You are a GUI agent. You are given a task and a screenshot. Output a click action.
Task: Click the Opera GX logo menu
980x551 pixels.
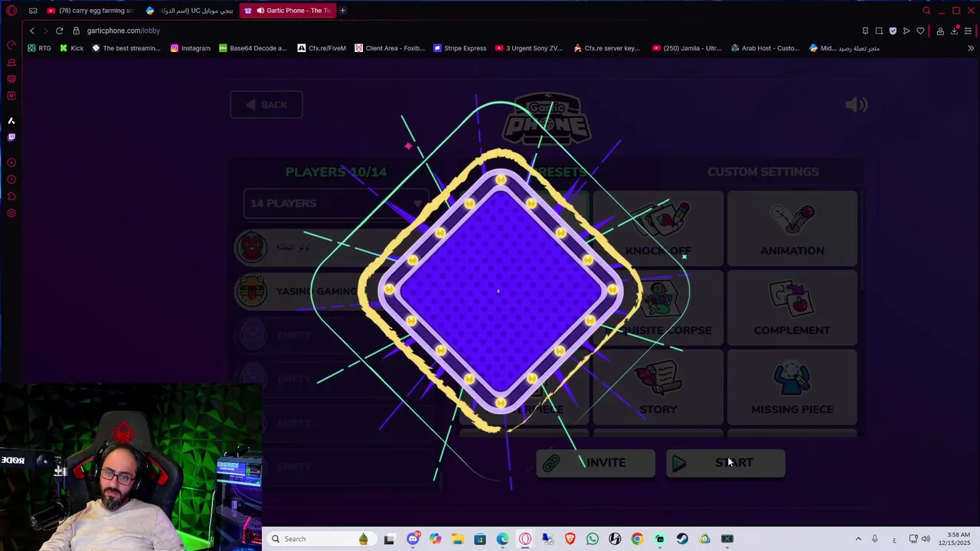click(11, 11)
